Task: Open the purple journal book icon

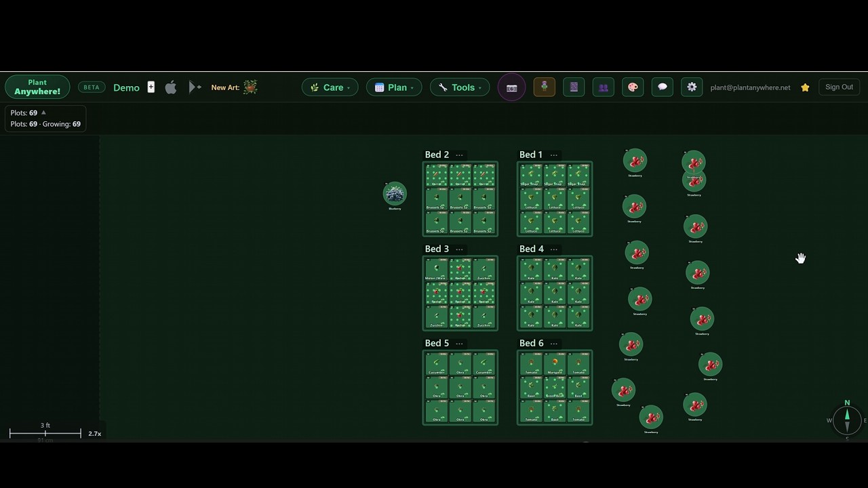Action: [x=574, y=87]
